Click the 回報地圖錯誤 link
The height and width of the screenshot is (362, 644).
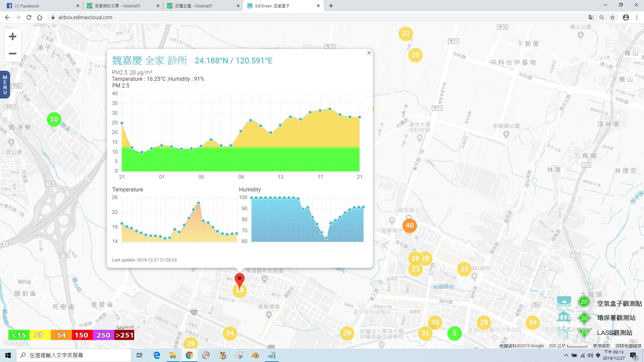(628, 346)
